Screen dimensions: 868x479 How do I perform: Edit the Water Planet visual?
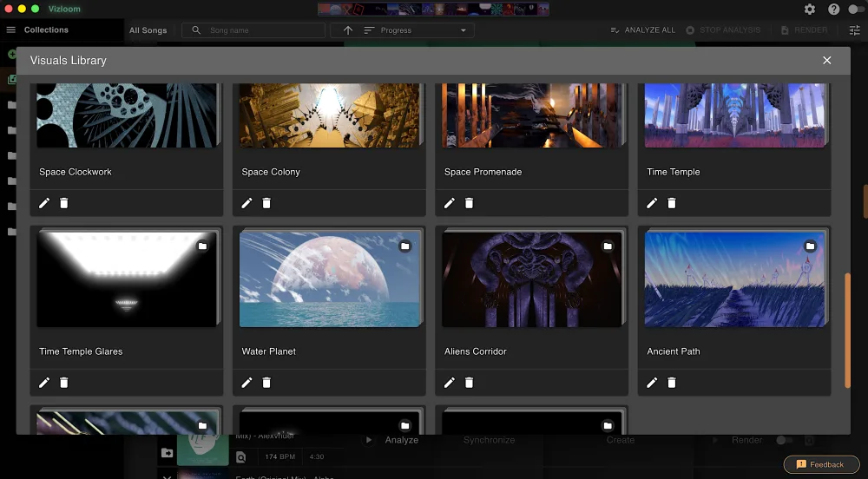tap(247, 383)
